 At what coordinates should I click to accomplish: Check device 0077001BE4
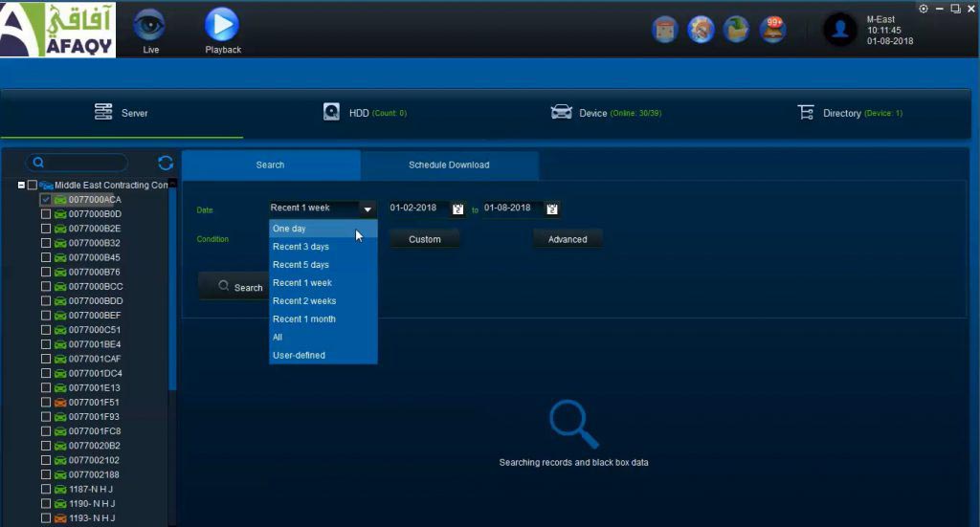[46, 344]
